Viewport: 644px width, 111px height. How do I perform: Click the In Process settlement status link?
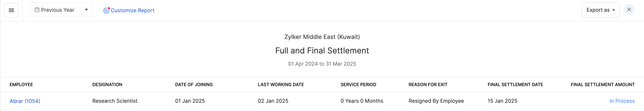(x=622, y=101)
